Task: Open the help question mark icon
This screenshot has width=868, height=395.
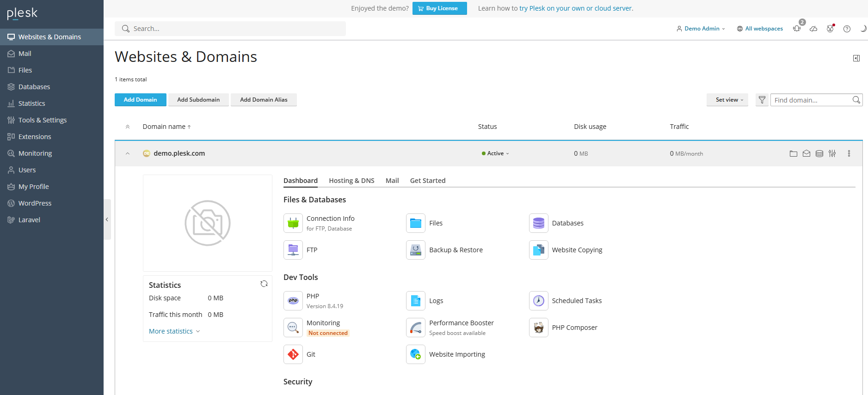Action: tap(847, 29)
